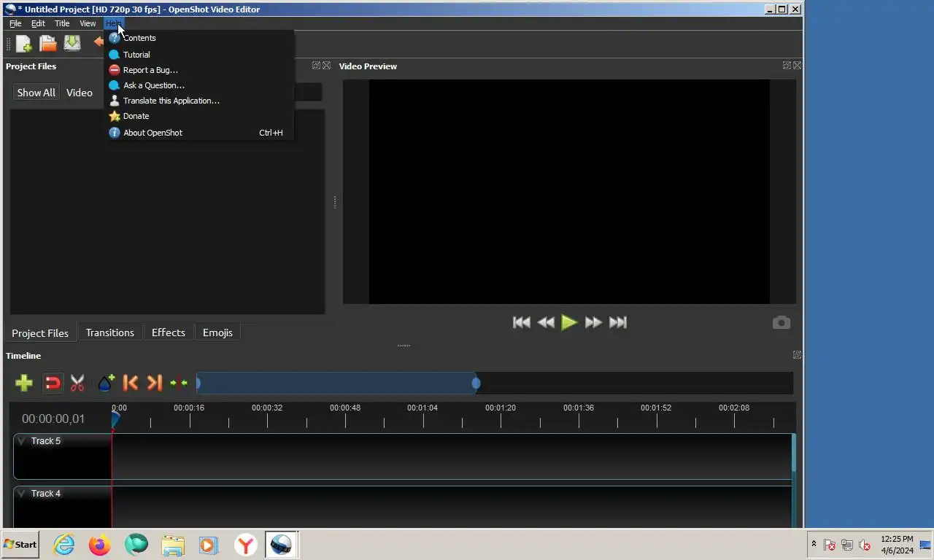Show hidden system tray icons
Viewport: 934px width, 560px height.
(814, 545)
